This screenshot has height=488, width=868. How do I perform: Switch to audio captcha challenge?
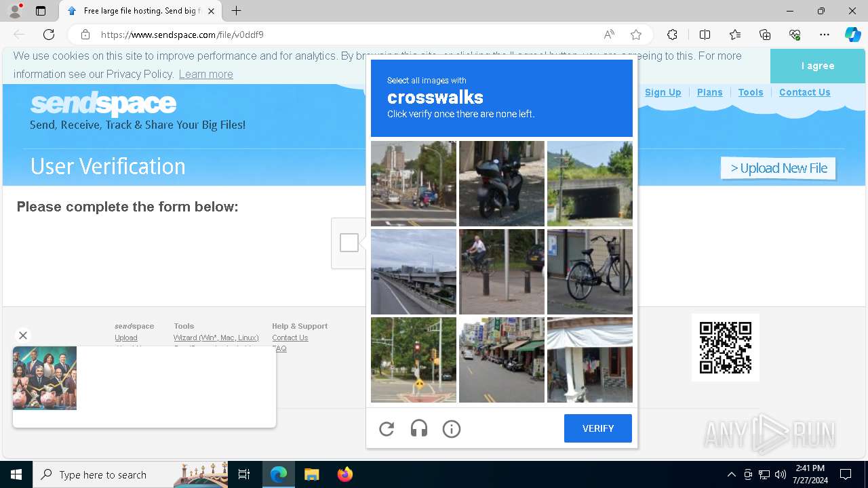419,428
